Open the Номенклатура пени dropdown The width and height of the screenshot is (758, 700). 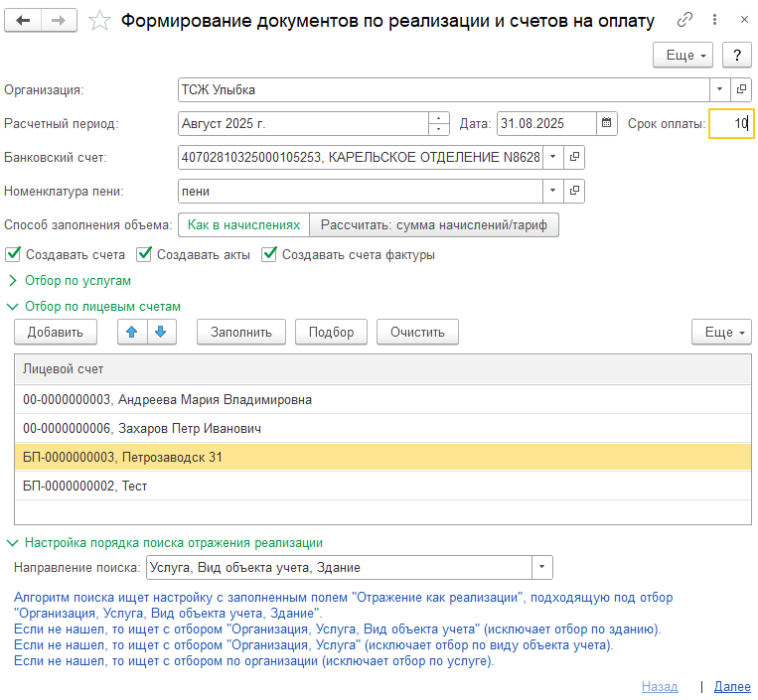pos(553,191)
